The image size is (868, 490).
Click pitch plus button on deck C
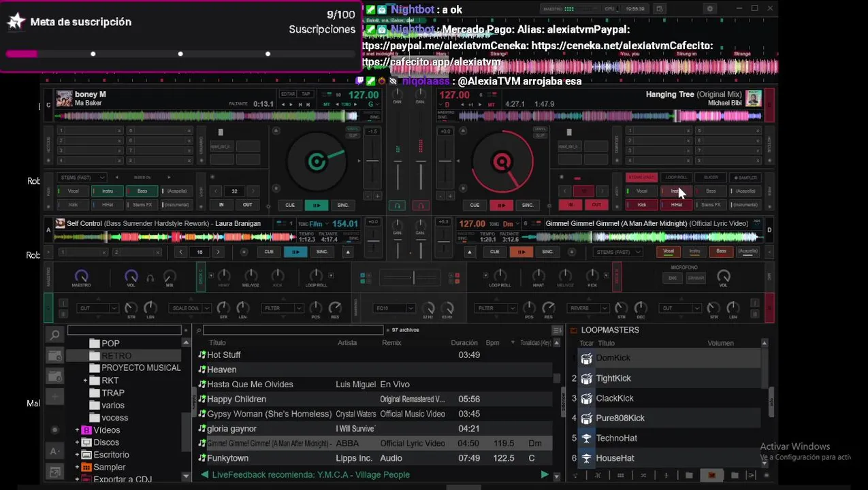(x=377, y=196)
